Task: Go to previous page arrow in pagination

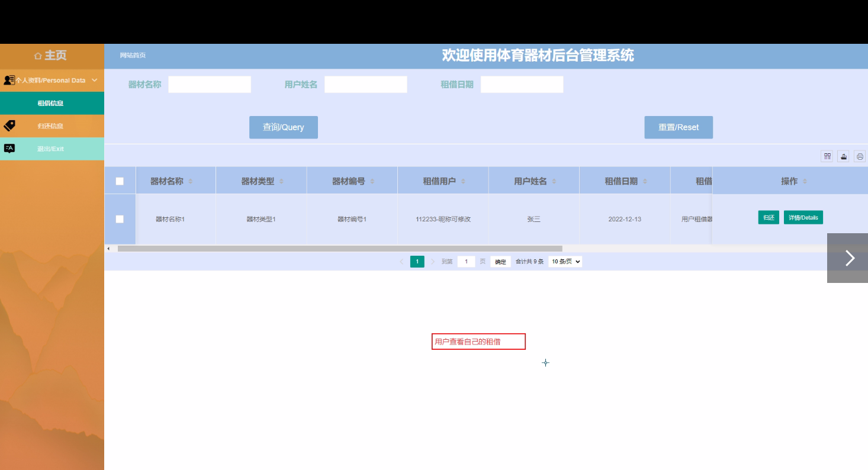Action: [x=402, y=262]
